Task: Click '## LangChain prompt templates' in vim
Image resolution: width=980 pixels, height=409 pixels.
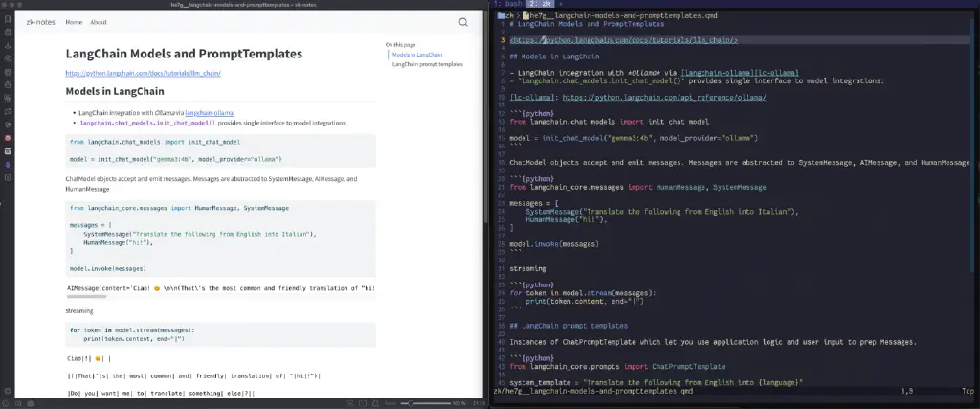Action: click(x=568, y=326)
